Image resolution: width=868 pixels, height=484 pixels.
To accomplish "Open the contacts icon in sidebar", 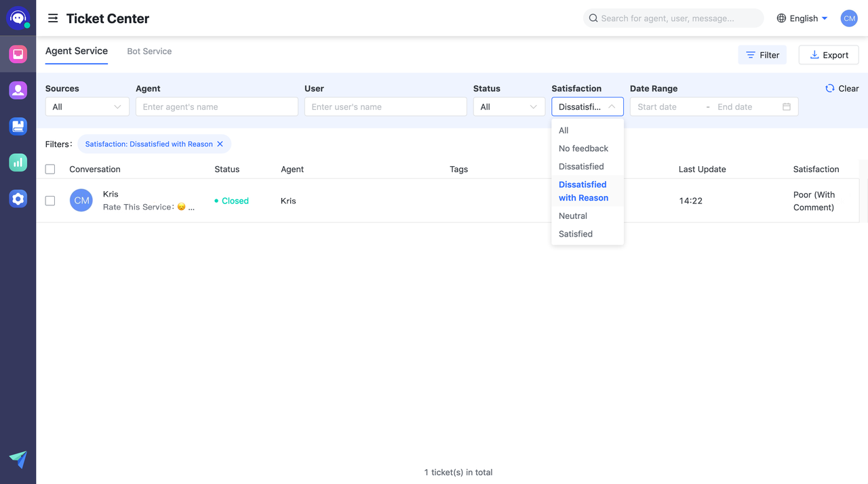I will point(18,89).
